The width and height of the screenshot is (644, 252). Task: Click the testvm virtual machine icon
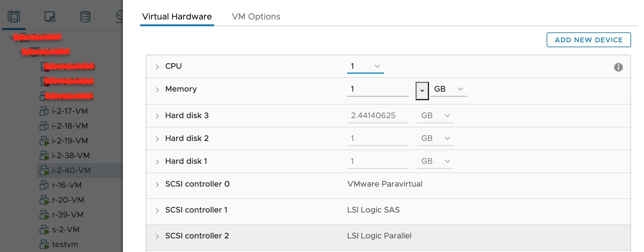[x=44, y=245]
